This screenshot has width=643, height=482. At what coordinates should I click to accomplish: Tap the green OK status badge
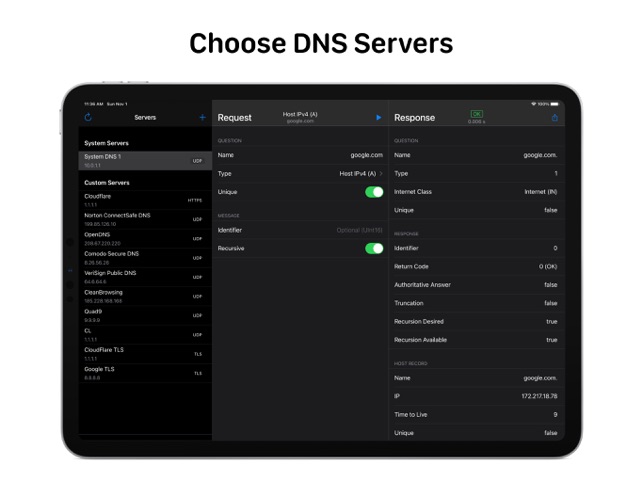pyautogui.click(x=477, y=114)
